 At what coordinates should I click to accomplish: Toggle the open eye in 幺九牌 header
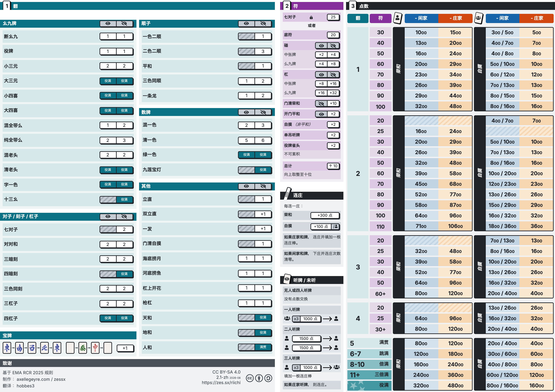(x=108, y=23)
